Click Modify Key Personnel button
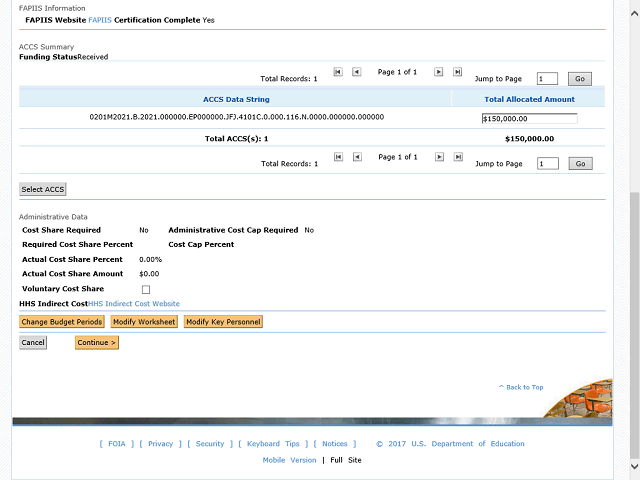640x480 pixels. pos(223,322)
